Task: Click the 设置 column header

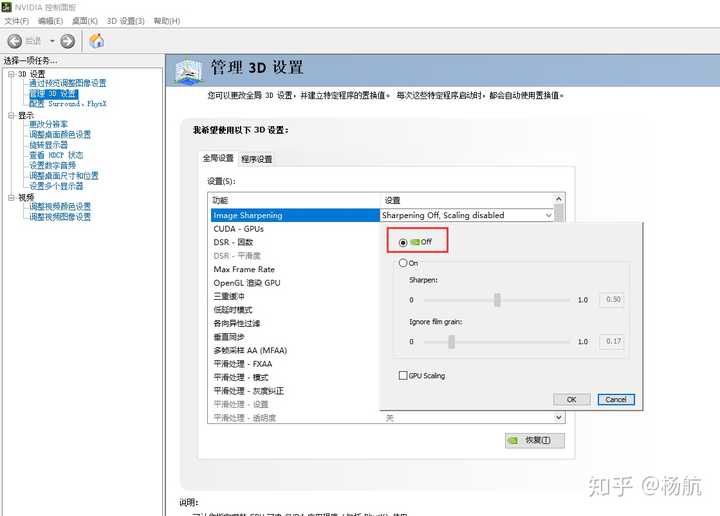Action: (467, 200)
